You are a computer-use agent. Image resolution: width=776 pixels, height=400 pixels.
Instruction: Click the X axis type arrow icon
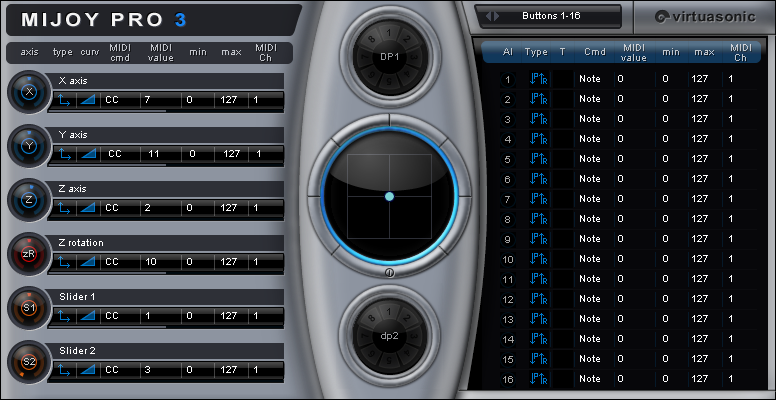[x=64, y=100]
